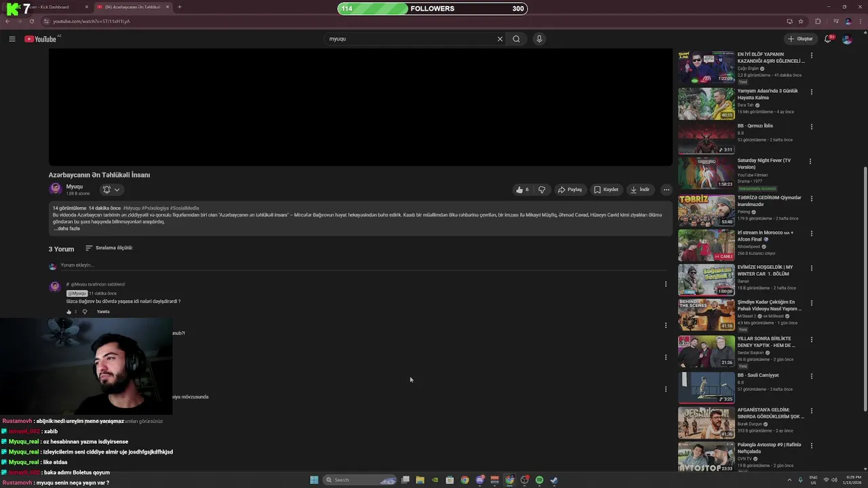Open Spotify from the taskbar
The image size is (868, 488).
point(539,480)
